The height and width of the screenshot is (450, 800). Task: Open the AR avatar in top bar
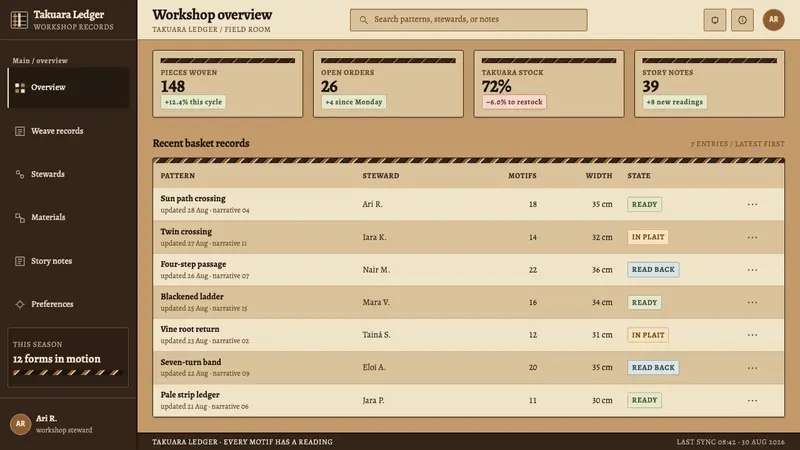[773, 20]
